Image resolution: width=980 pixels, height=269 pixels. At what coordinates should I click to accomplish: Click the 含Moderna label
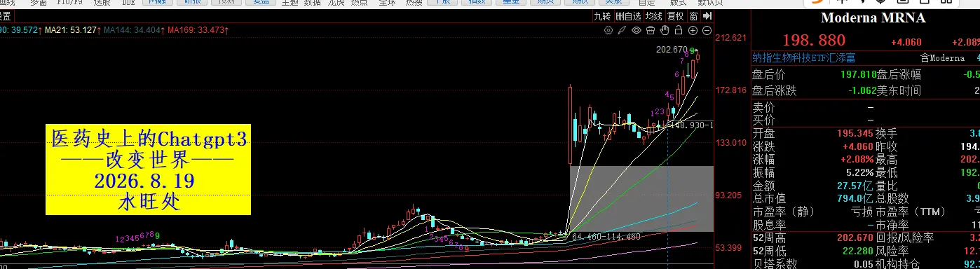tap(942, 58)
